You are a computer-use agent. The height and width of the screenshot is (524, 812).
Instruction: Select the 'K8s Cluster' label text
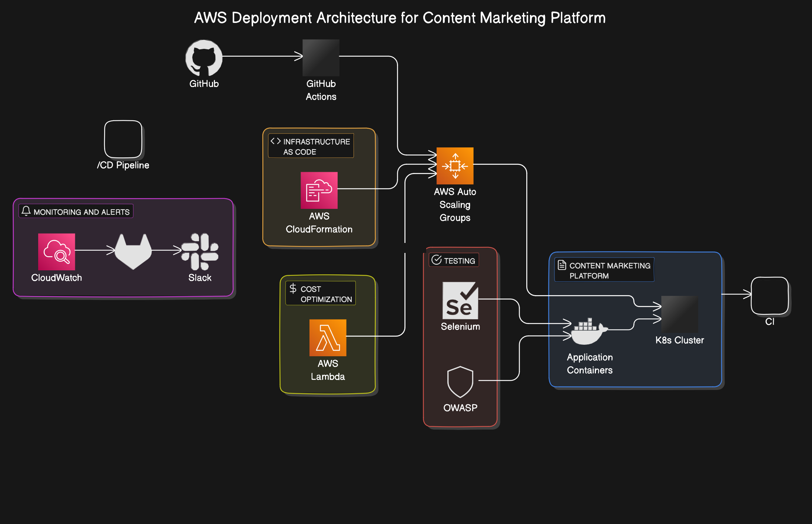[x=680, y=340]
